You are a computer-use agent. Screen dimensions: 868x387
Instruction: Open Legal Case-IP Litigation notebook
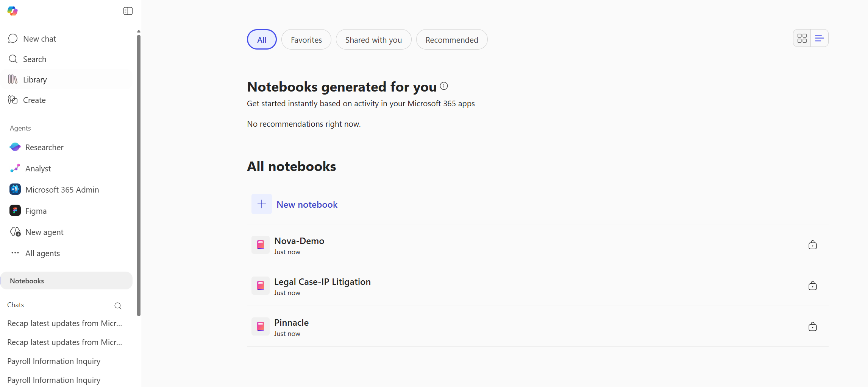[x=322, y=282]
